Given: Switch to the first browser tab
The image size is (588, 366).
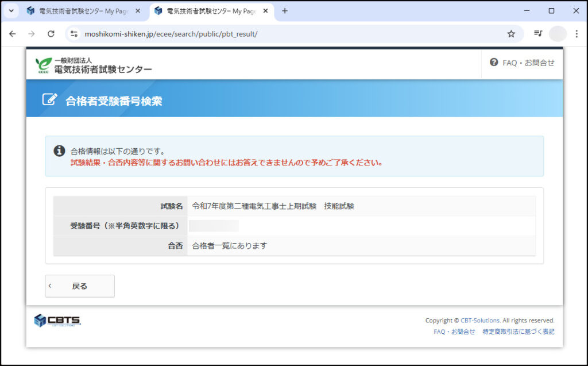Looking at the screenshot, I should [x=80, y=11].
